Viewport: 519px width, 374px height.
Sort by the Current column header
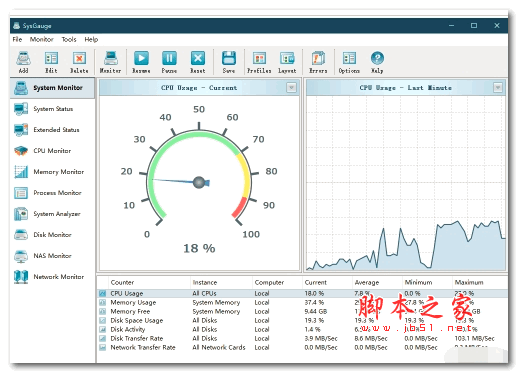327,282
